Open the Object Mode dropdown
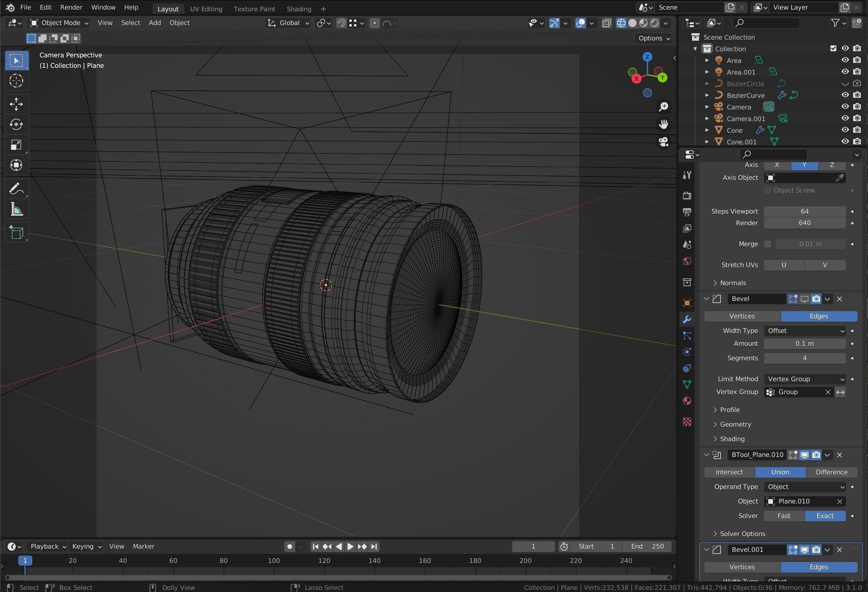 [x=59, y=23]
